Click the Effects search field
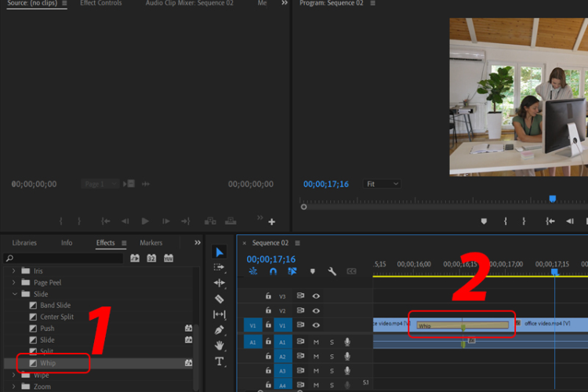The image size is (588, 392). point(64,258)
